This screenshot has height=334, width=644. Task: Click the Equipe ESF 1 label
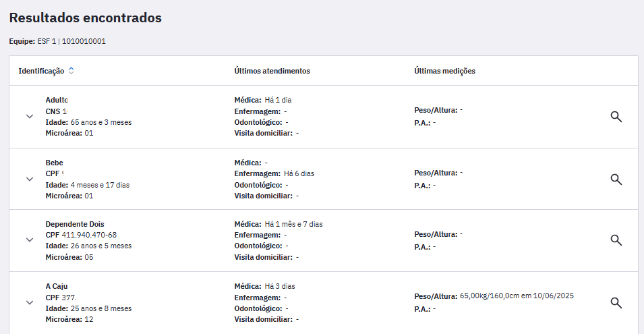tap(57, 41)
